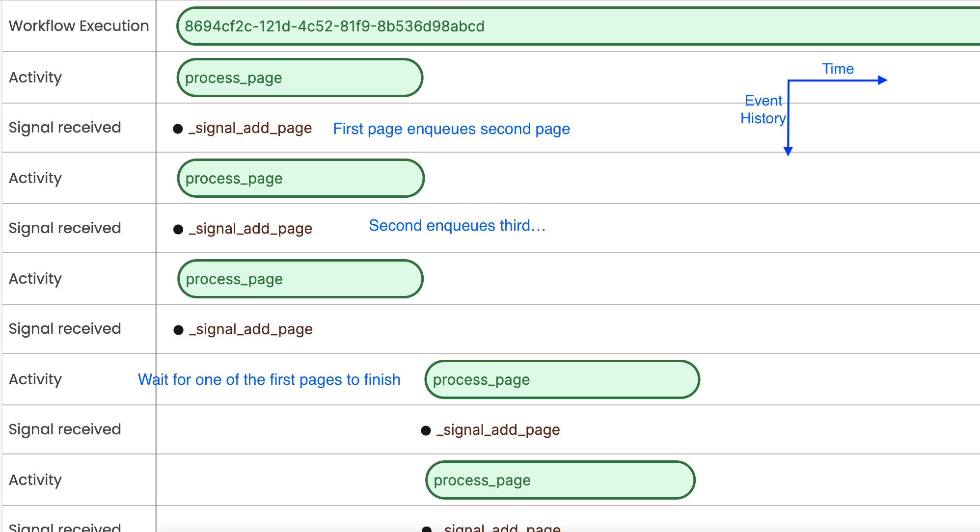Click the second _signal_add_page signal dot

178,230
